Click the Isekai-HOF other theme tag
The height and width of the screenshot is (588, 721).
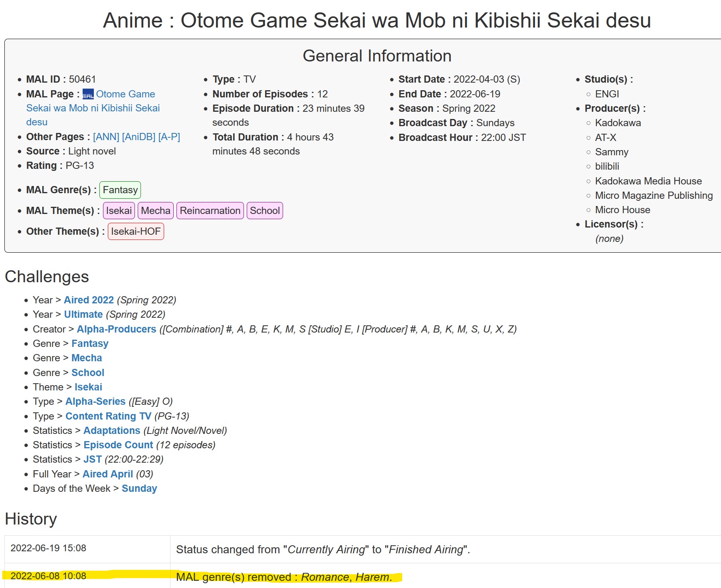136,232
